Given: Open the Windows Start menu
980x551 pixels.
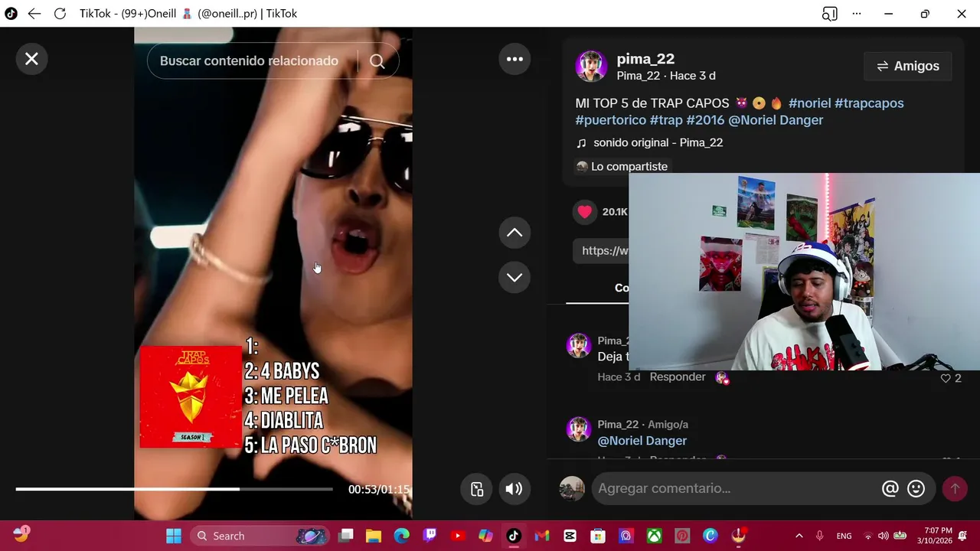Looking at the screenshot, I should (174, 536).
